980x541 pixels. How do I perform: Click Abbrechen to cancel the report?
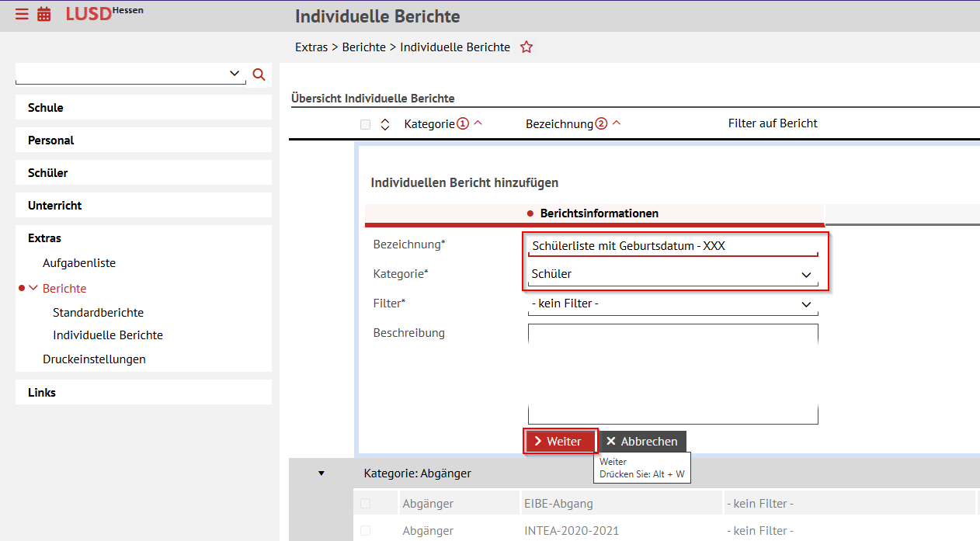642,441
